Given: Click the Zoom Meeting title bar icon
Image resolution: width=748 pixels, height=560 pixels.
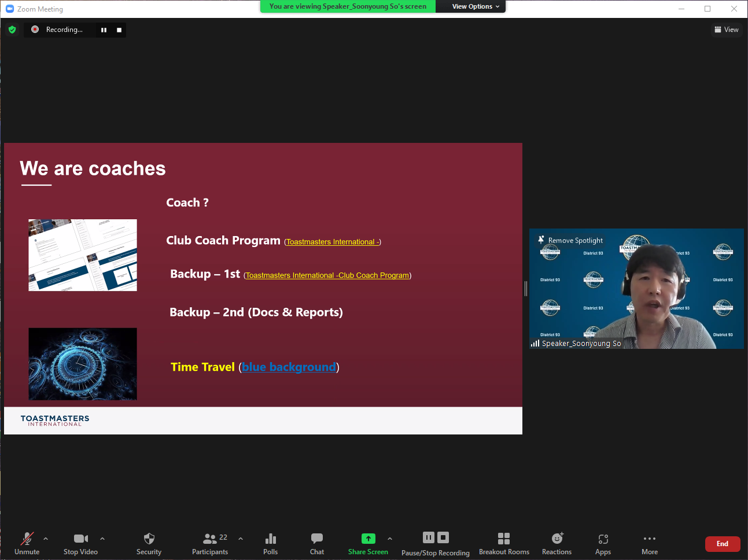Looking at the screenshot, I should pyautogui.click(x=10, y=9).
